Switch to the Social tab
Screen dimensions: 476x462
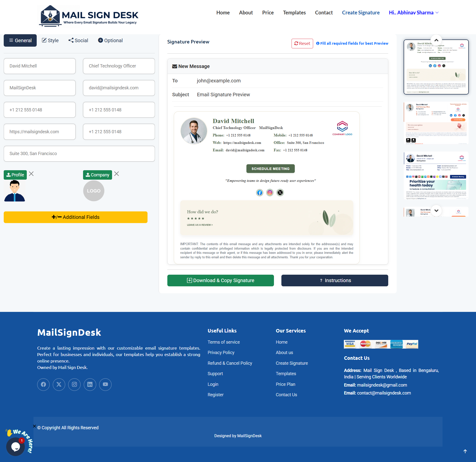[78, 40]
